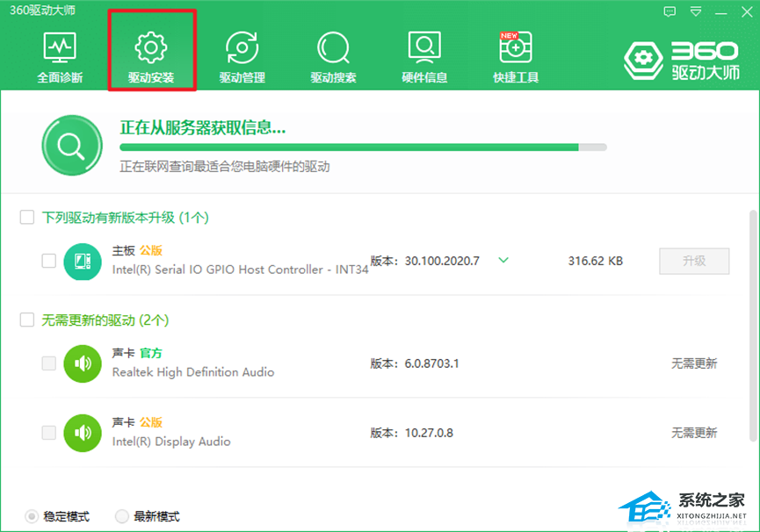This screenshot has width=760, height=532.
Task: Click the Realtek sound card speaker icon
Action: pyautogui.click(x=83, y=363)
